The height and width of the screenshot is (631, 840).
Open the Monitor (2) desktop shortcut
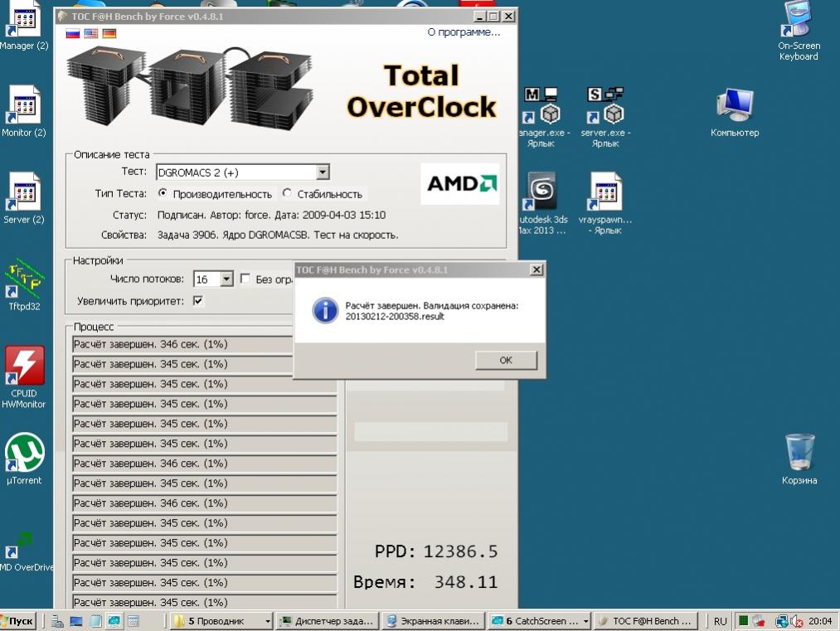point(24,111)
